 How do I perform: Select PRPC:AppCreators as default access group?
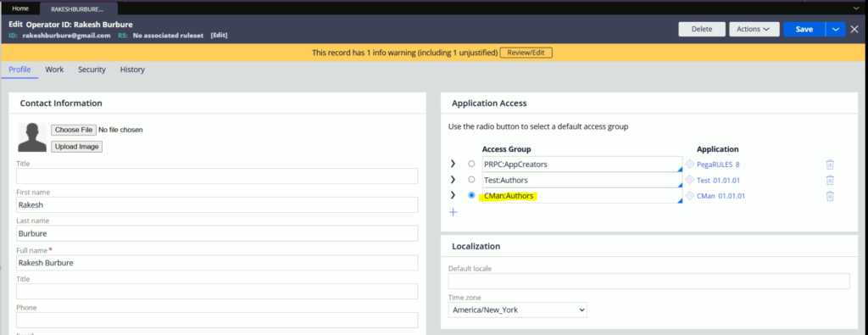[471, 165]
